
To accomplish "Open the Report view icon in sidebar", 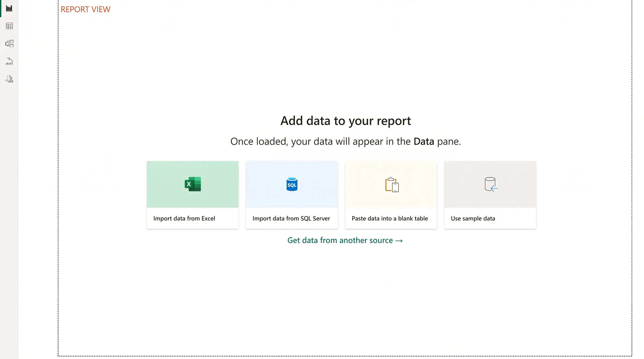I will tap(9, 8).
